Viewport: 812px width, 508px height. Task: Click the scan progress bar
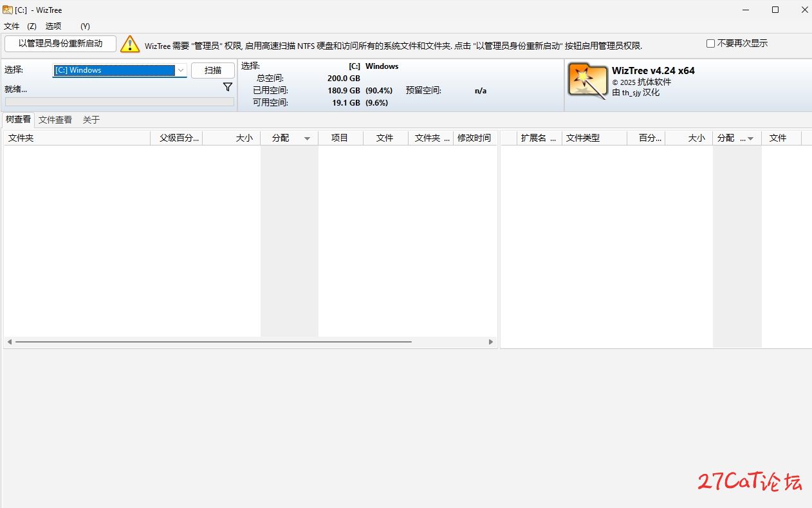(x=120, y=102)
